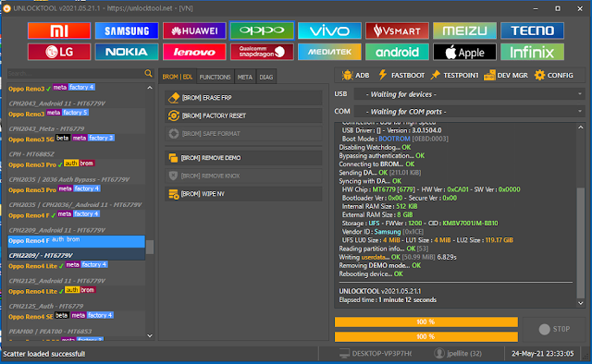Click the [BROM] SAFE FORMAT button
The height and width of the screenshot is (364, 592).
(243, 134)
